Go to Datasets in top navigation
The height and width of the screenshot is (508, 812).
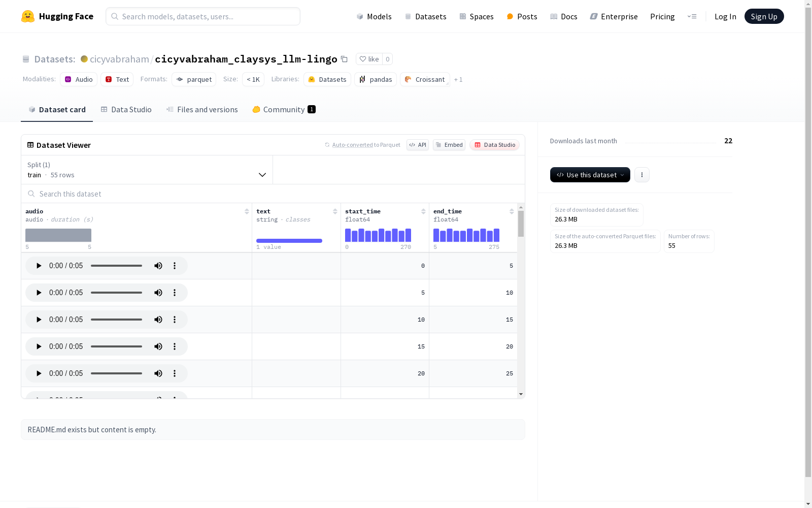[x=425, y=16]
